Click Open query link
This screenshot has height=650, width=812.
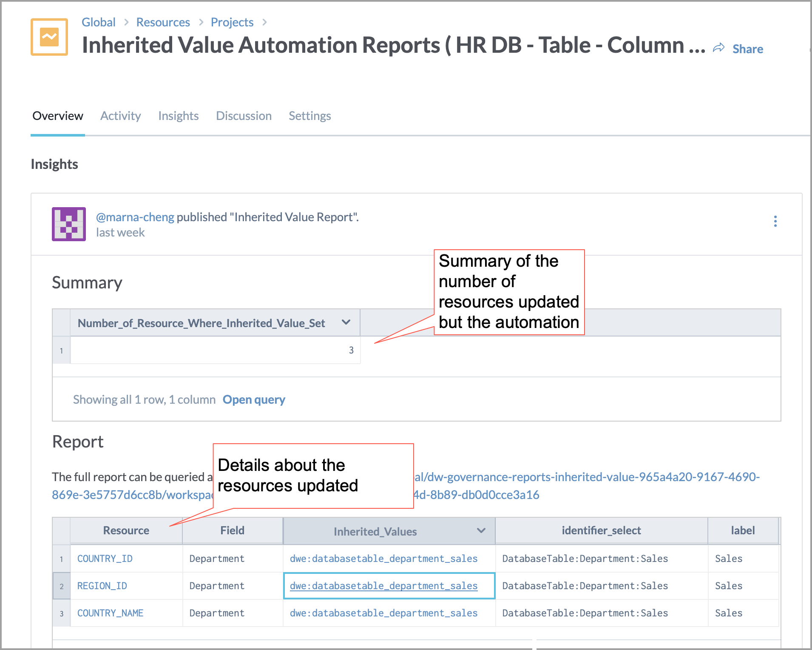254,399
